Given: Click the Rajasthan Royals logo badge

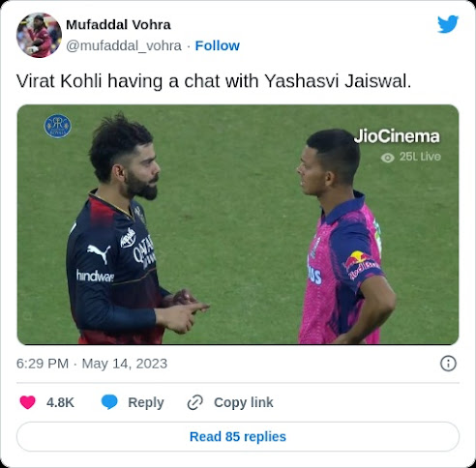Looking at the screenshot, I should [x=58, y=126].
